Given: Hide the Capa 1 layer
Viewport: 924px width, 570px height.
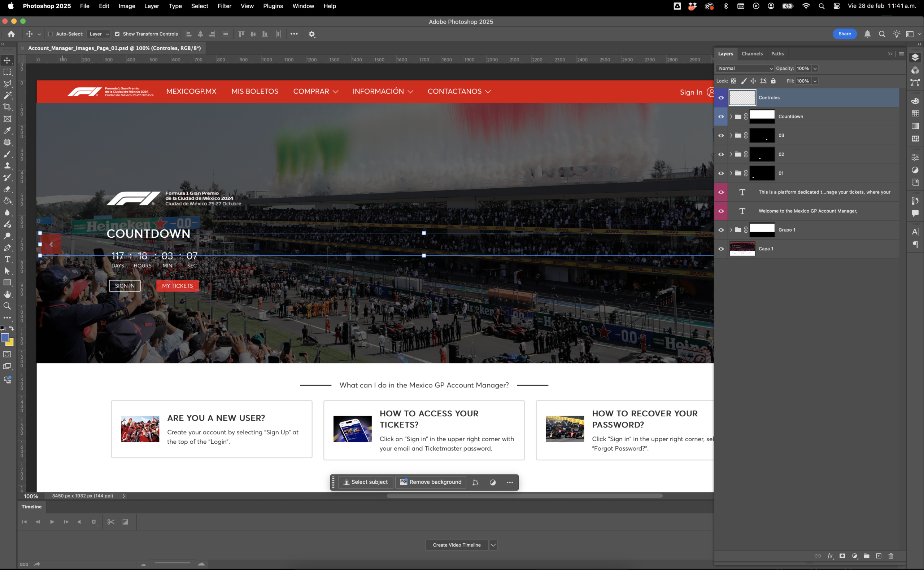Looking at the screenshot, I should tap(721, 249).
